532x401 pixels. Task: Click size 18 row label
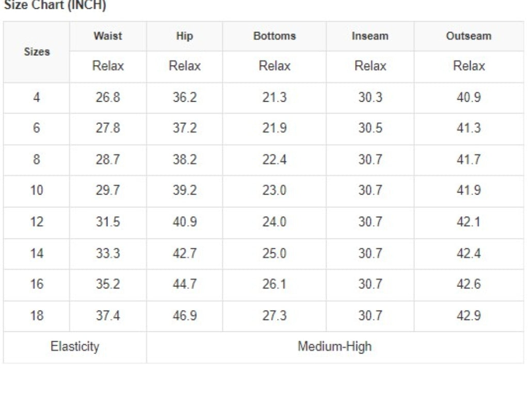coord(36,315)
